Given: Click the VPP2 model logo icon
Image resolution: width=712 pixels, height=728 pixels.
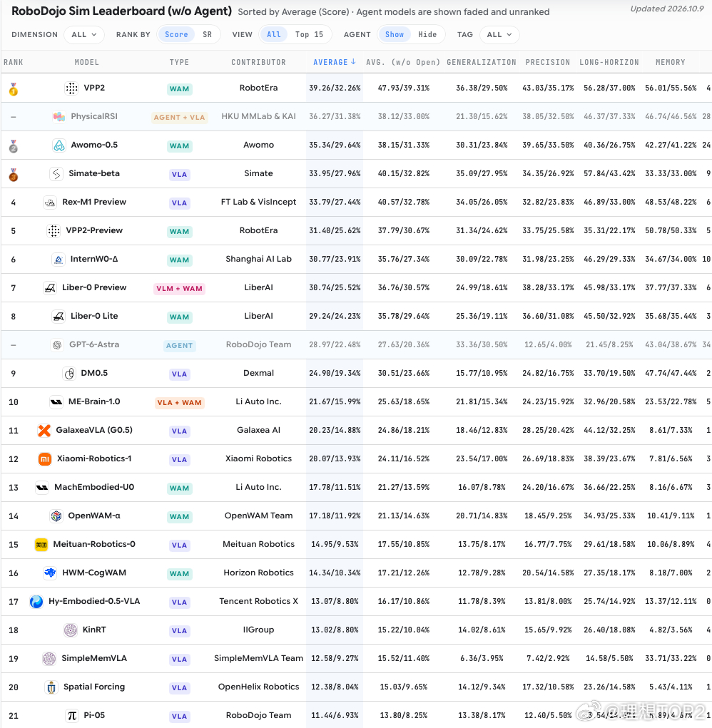Looking at the screenshot, I should click(71, 88).
